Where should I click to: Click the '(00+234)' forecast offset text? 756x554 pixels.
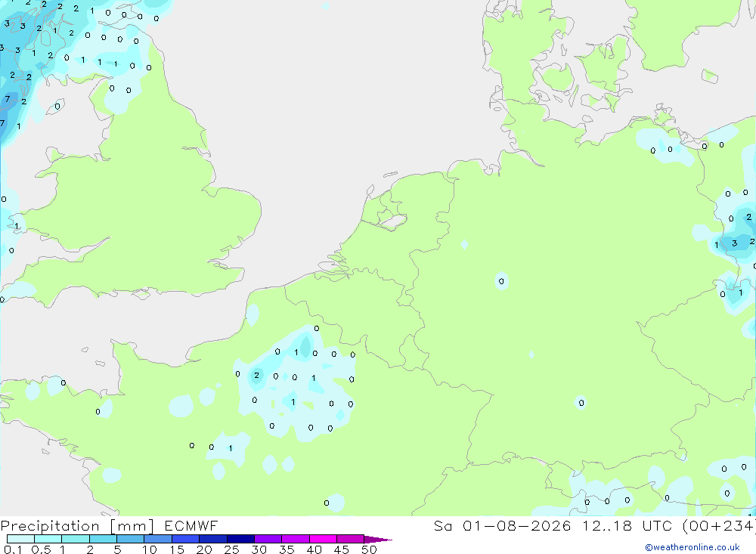[x=719, y=525]
